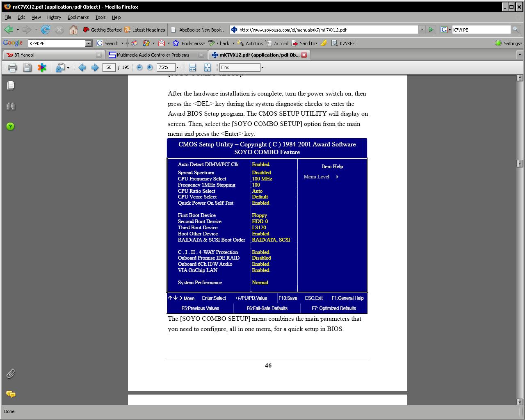Reload the current page
525x420 pixels.
click(x=46, y=30)
